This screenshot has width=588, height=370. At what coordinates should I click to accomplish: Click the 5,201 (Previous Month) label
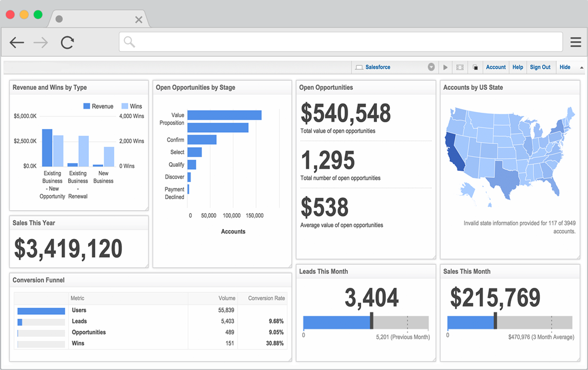pyautogui.click(x=403, y=337)
